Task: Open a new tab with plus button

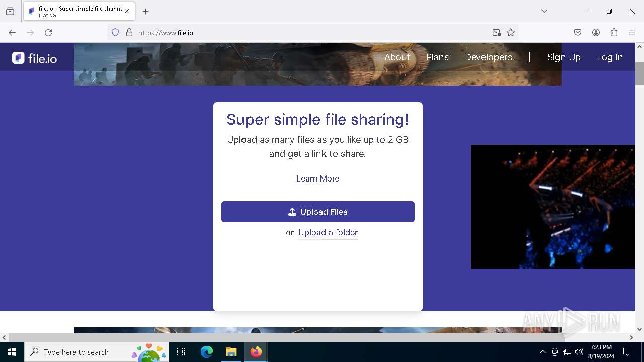Action: click(x=146, y=11)
